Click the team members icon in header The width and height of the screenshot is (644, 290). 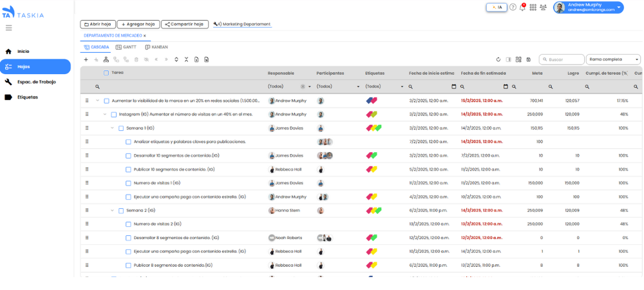(x=543, y=7)
